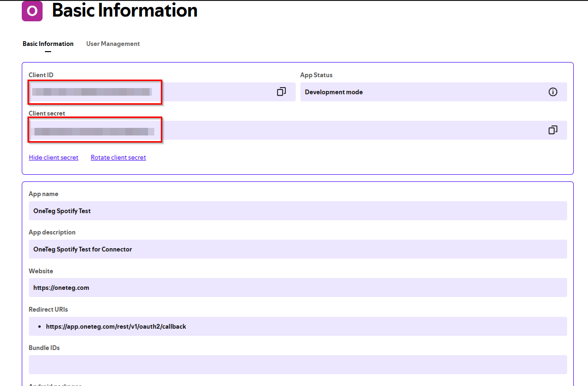Click the empty Bundle IDs field
The width and height of the screenshot is (588, 386).
pos(298,365)
